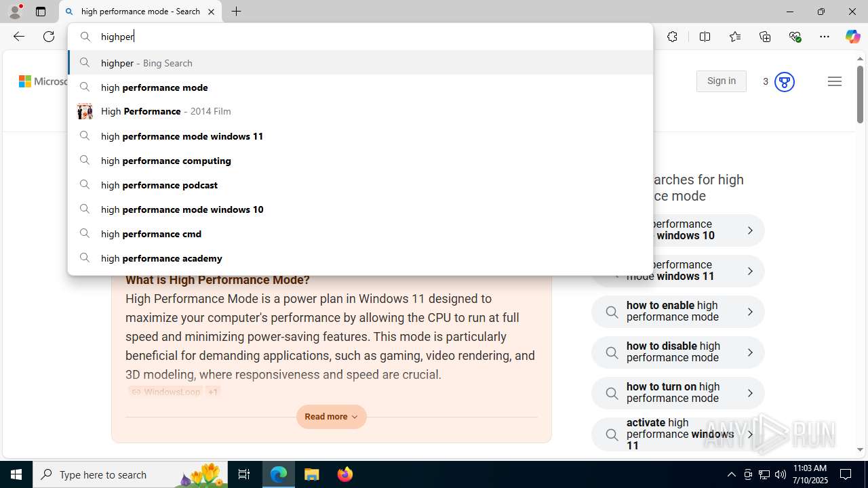Click Microsoft Edge taskbar icon
Screen dimensions: 868x488
pyautogui.click(x=279, y=474)
